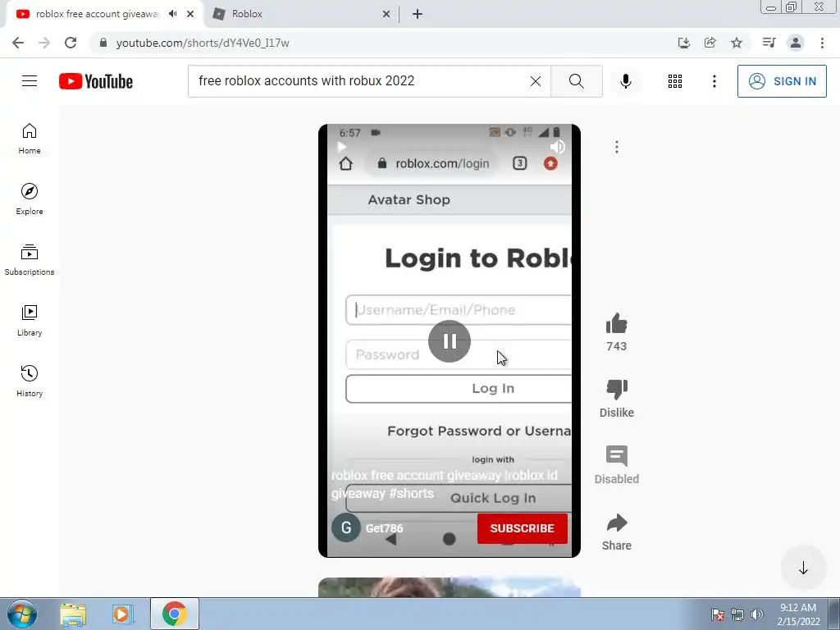View site info via lock icon
The height and width of the screenshot is (630, 840).
(x=103, y=43)
